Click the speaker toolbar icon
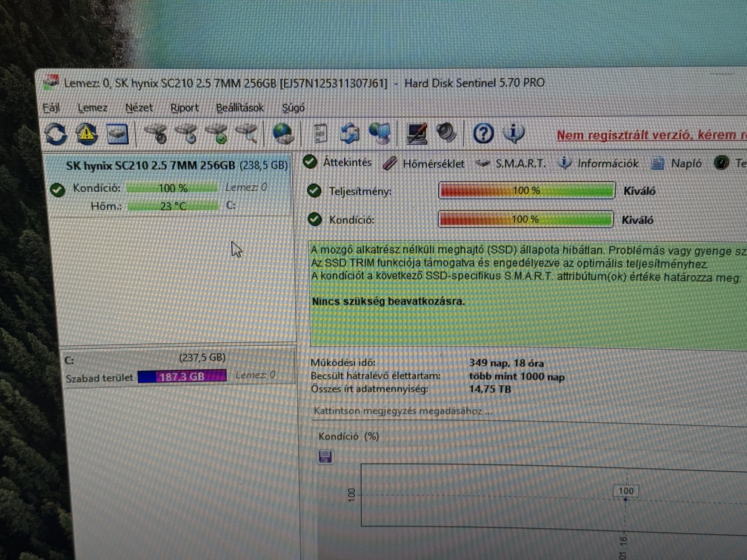Viewport: 747px width, 560px height. 446,133
